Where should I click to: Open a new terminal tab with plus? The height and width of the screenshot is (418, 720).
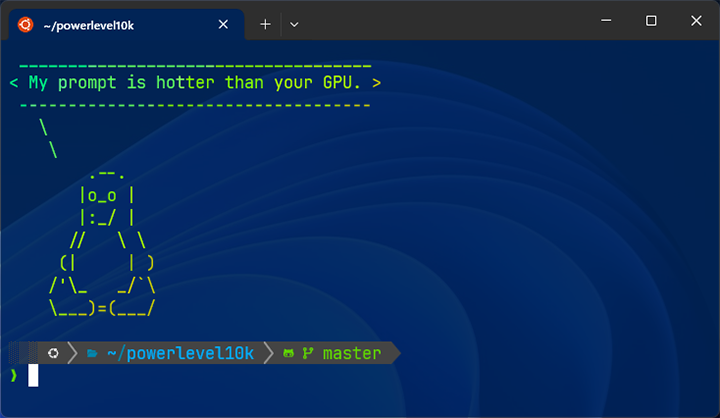tap(265, 24)
